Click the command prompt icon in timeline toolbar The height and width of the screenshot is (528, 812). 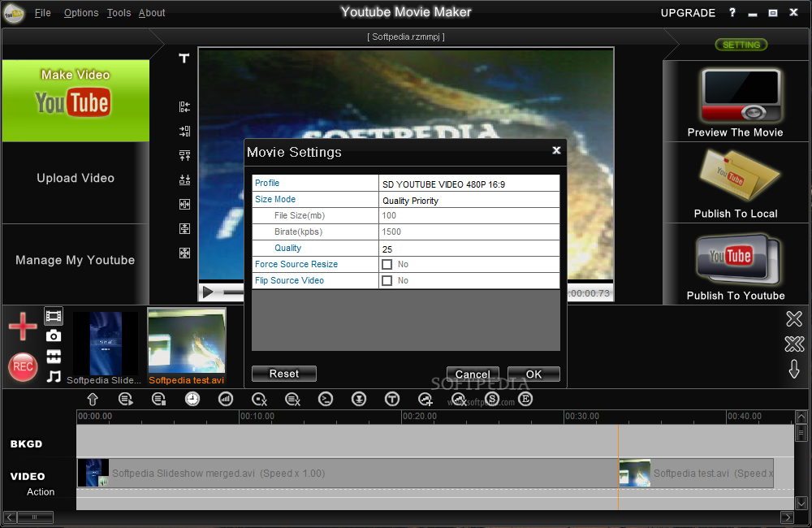point(326,399)
